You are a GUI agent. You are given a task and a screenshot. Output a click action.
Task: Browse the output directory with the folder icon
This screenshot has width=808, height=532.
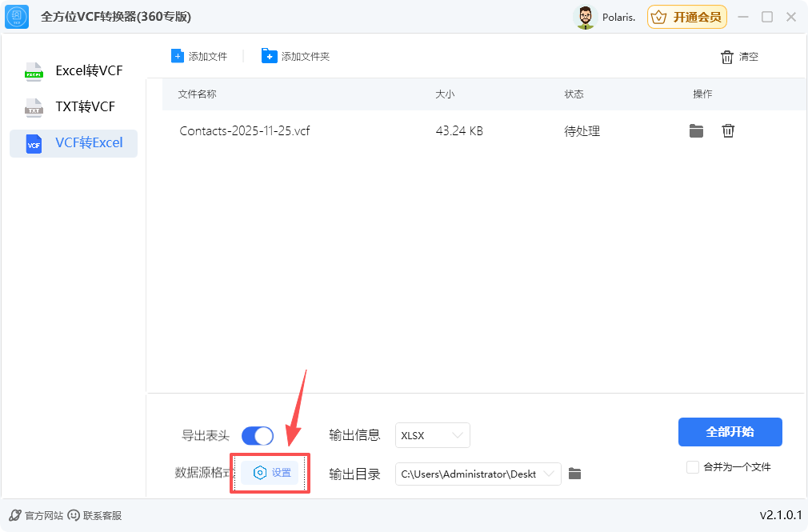(x=574, y=473)
